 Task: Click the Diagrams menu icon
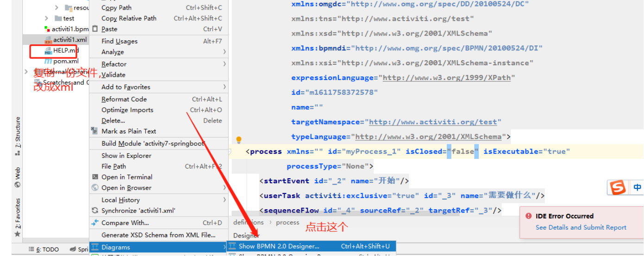point(94,247)
